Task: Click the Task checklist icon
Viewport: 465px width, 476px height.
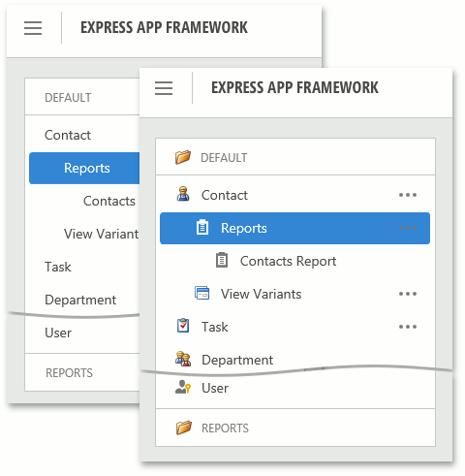Action: pos(183,326)
